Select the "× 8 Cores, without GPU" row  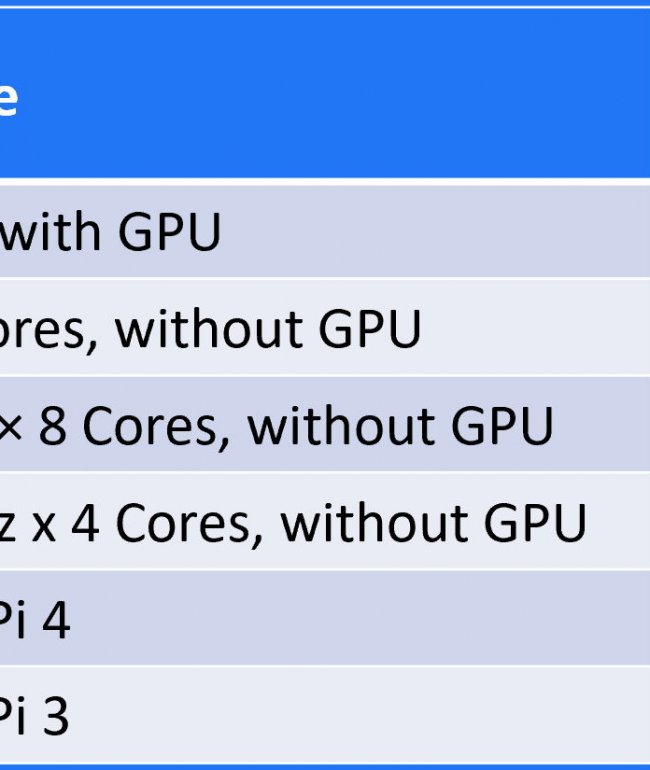[x=325, y=425]
